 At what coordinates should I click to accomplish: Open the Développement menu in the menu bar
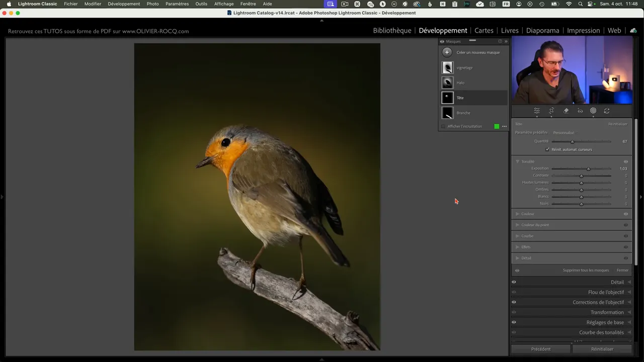click(124, 4)
